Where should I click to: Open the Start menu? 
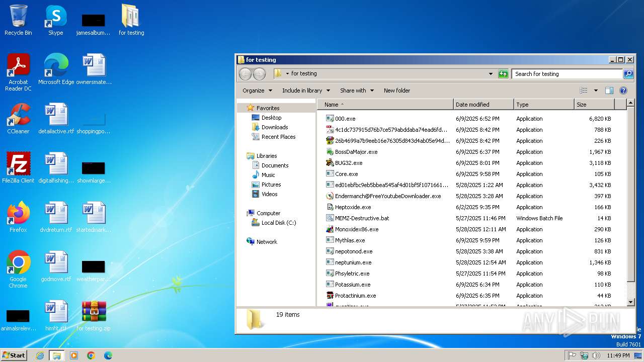coord(14,355)
